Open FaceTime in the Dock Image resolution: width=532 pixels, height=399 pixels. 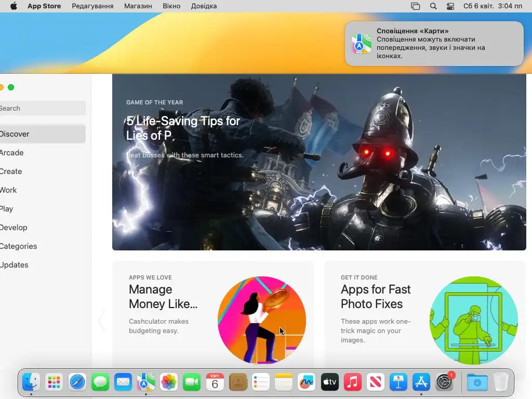point(192,382)
